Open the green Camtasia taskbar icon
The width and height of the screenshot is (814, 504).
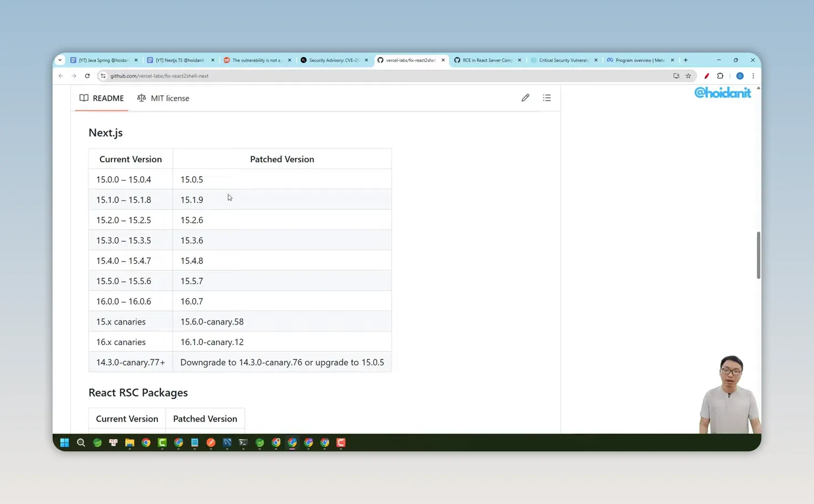click(162, 443)
